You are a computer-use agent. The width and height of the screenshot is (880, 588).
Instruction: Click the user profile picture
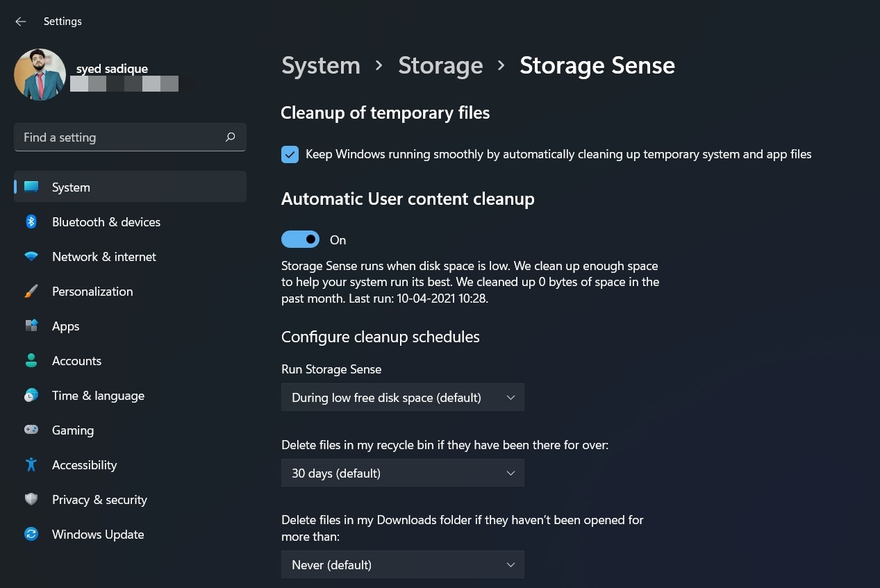tap(40, 74)
